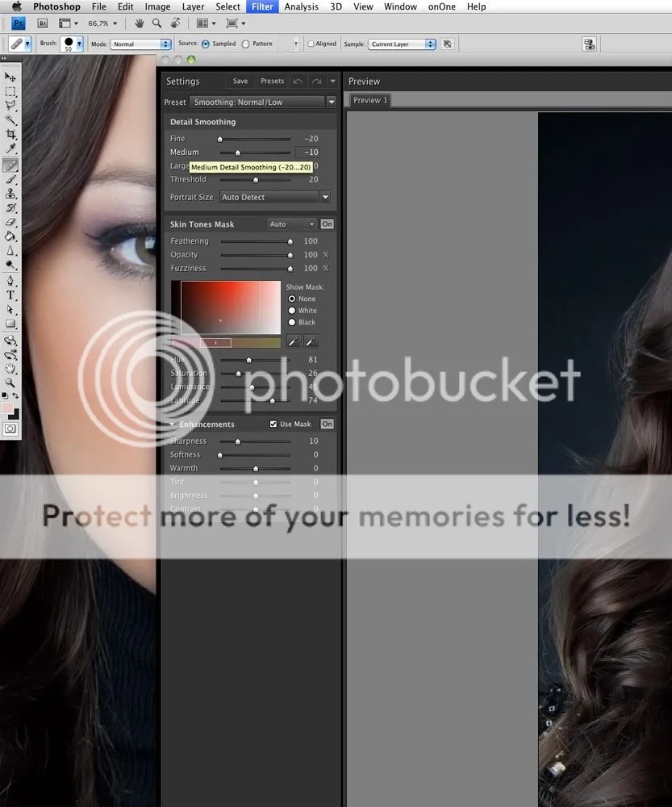Select the Magic Wand tool
Screen dimensions: 672x807
(10, 120)
